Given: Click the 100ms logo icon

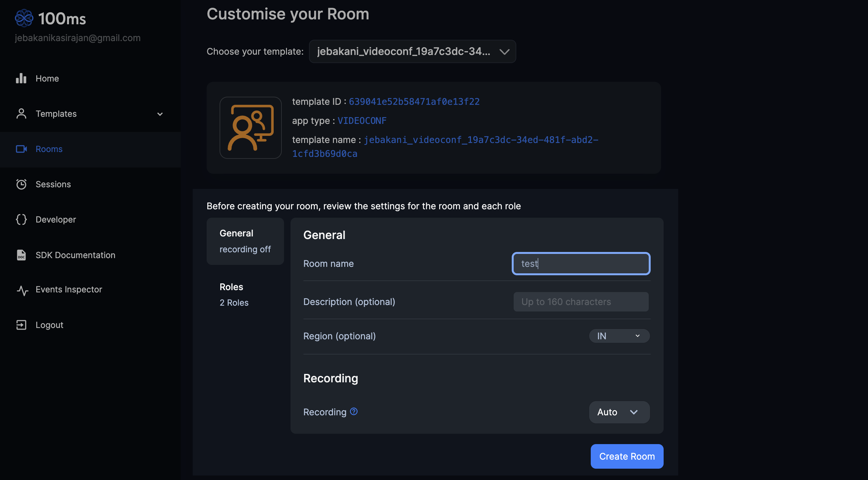Looking at the screenshot, I should [x=24, y=18].
